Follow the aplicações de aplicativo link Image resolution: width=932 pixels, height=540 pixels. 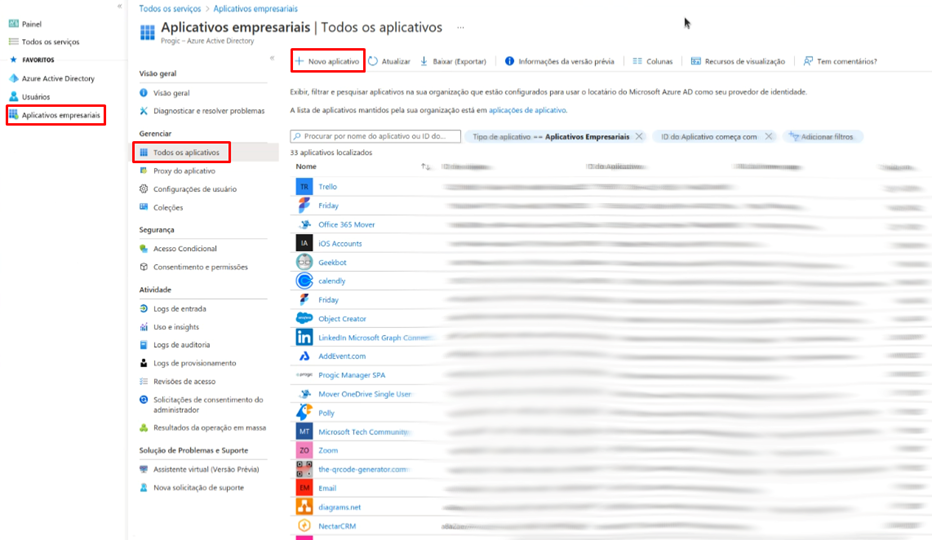point(527,110)
